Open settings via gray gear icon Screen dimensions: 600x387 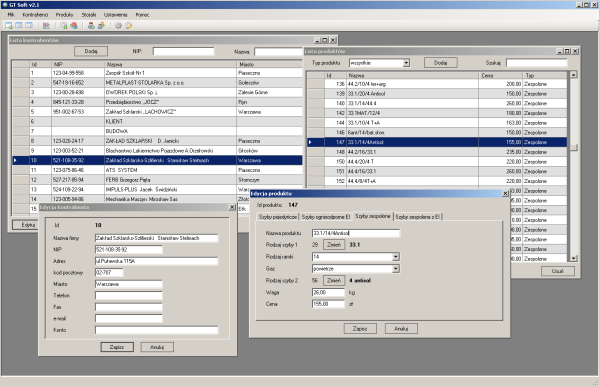tap(118, 26)
